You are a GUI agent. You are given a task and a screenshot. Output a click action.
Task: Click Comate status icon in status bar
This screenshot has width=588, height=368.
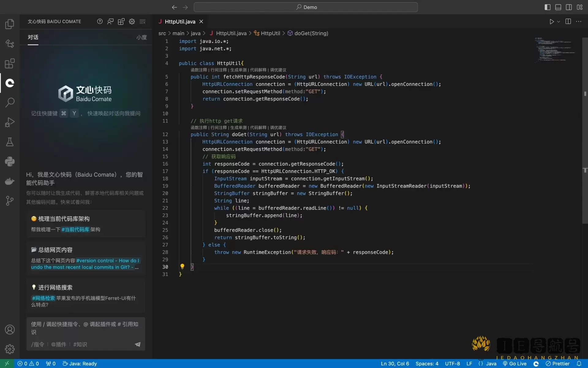[536, 363]
